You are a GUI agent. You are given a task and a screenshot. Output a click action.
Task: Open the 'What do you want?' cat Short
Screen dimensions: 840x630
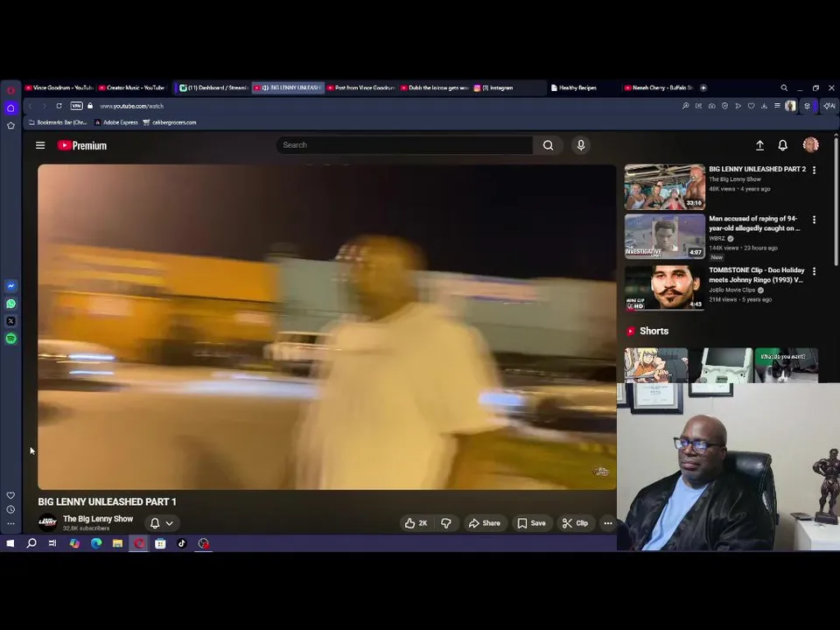point(786,366)
